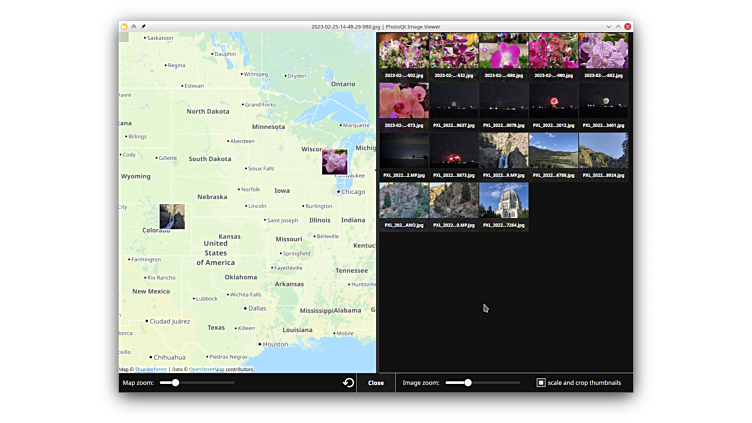Click the PhotoQt app icon in title bar
Screen dimensions: 752x423
coord(125,27)
